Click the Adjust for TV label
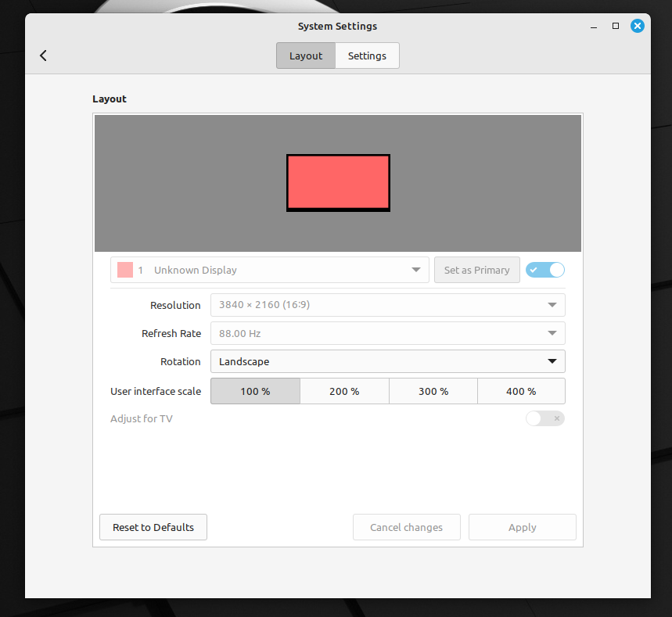 point(142,418)
